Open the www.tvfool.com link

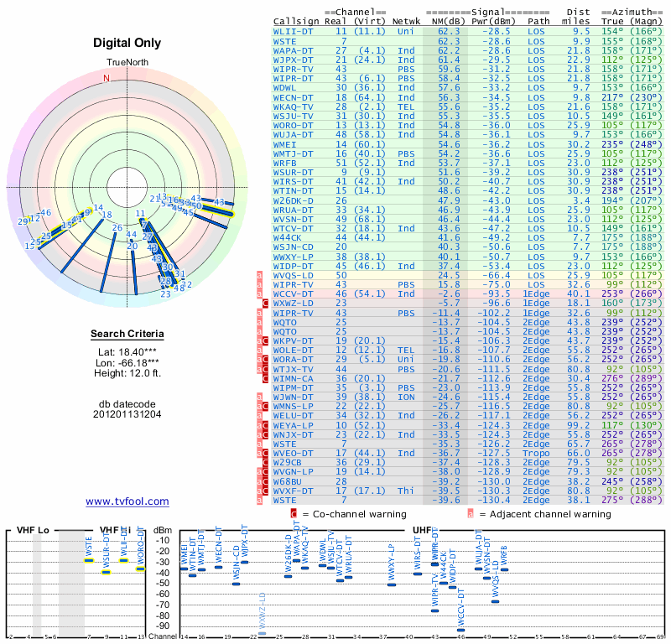click(x=127, y=501)
